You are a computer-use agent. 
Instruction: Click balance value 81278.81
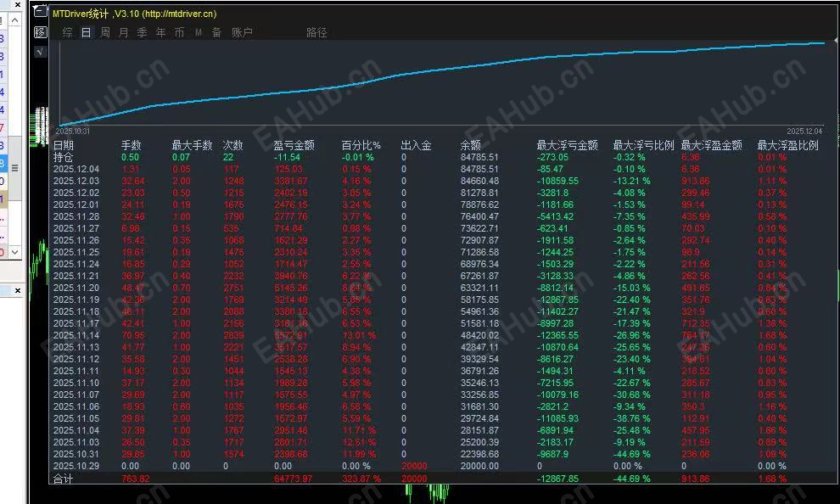pyautogui.click(x=479, y=193)
